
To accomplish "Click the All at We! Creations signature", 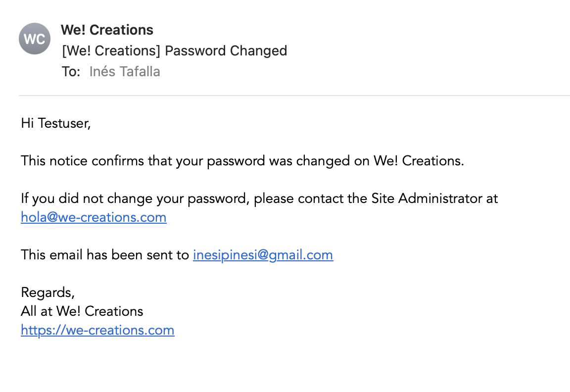I will tap(82, 311).
